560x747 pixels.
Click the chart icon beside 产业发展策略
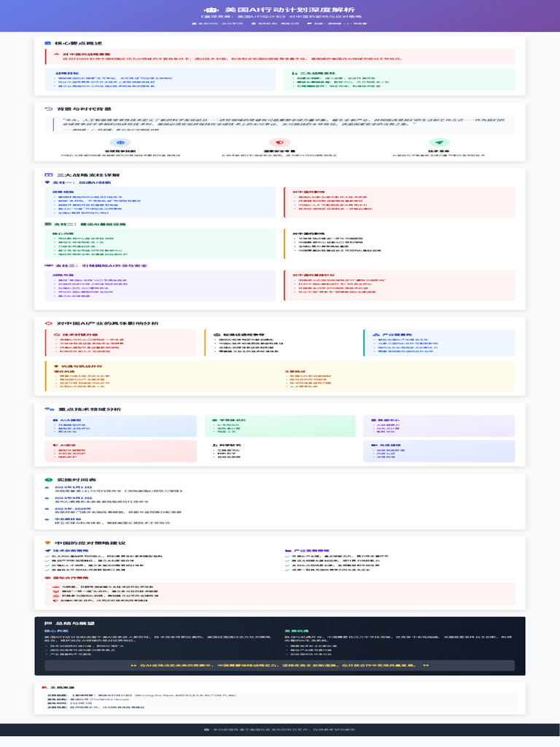[287, 550]
